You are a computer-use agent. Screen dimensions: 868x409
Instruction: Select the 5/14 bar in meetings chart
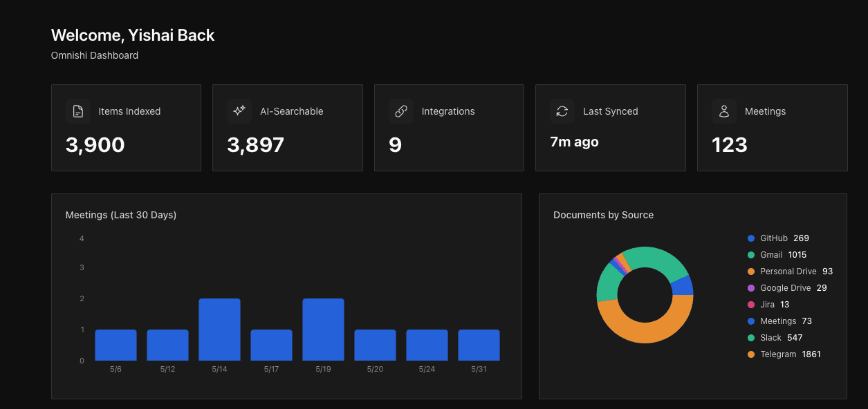tap(219, 330)
